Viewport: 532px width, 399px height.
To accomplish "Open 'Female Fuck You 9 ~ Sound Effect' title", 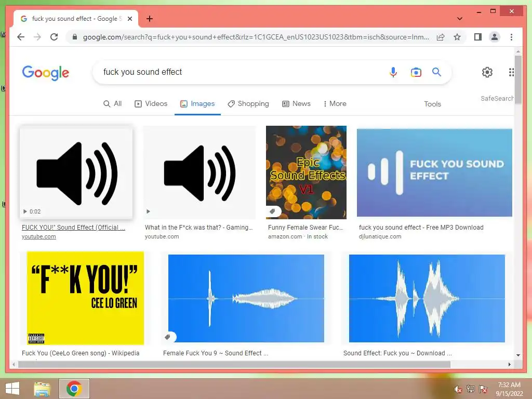I will point(216,353).
